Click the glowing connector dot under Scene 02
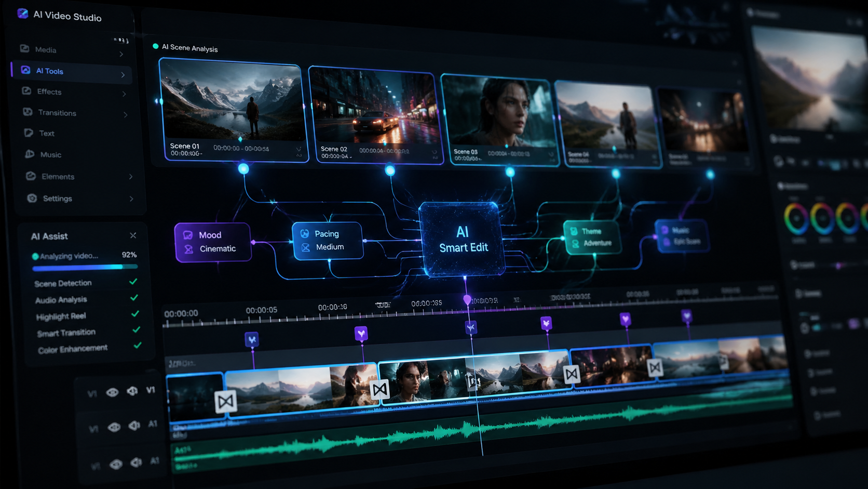 point(390,170)
